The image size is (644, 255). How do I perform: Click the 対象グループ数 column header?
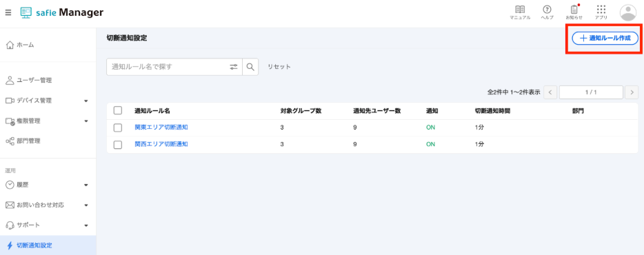(x=301, y=111)
